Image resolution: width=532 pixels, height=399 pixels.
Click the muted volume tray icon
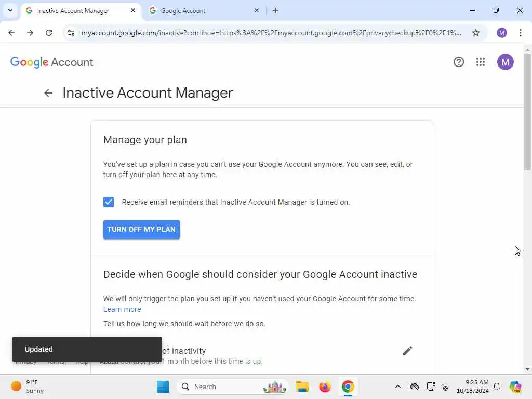click(x=444, y=387)
